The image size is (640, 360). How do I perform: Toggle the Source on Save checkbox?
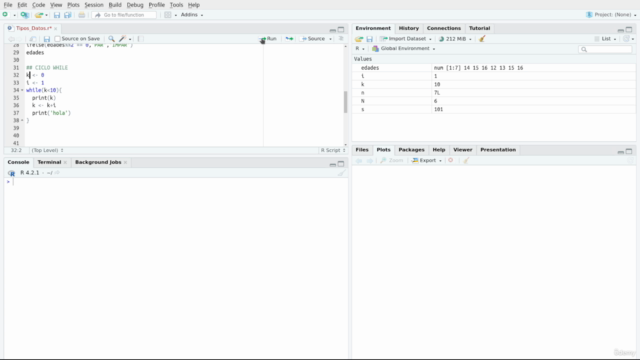tap(58, 39)
